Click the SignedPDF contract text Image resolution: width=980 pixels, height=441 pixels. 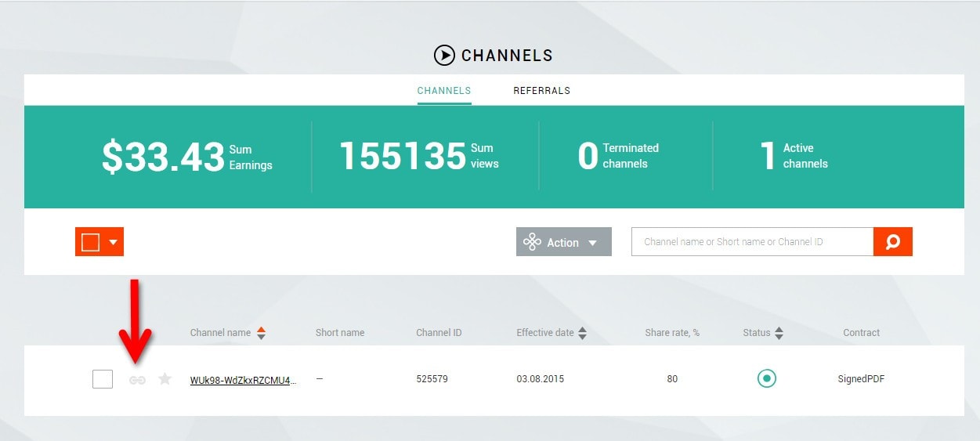click(861, 379)
